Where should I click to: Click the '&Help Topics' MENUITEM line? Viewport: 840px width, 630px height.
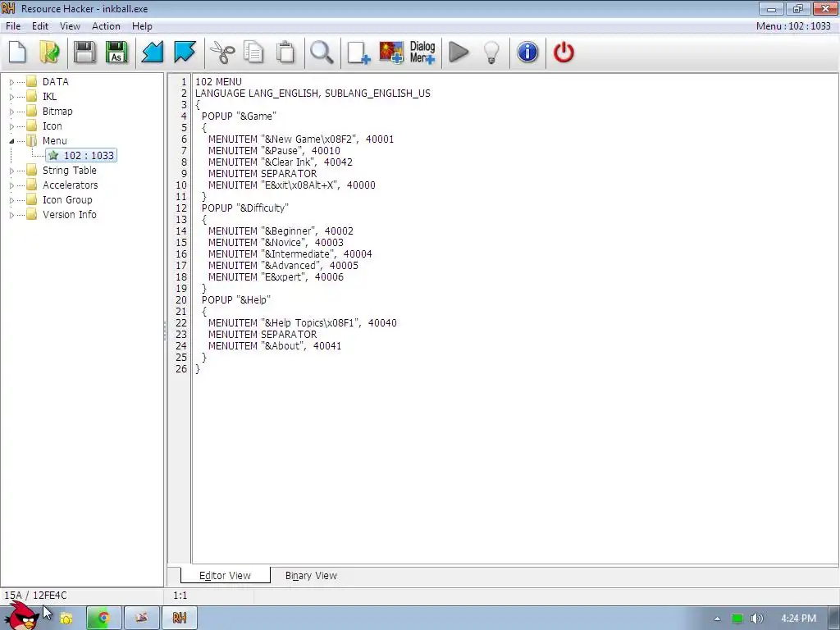[303, 323]
